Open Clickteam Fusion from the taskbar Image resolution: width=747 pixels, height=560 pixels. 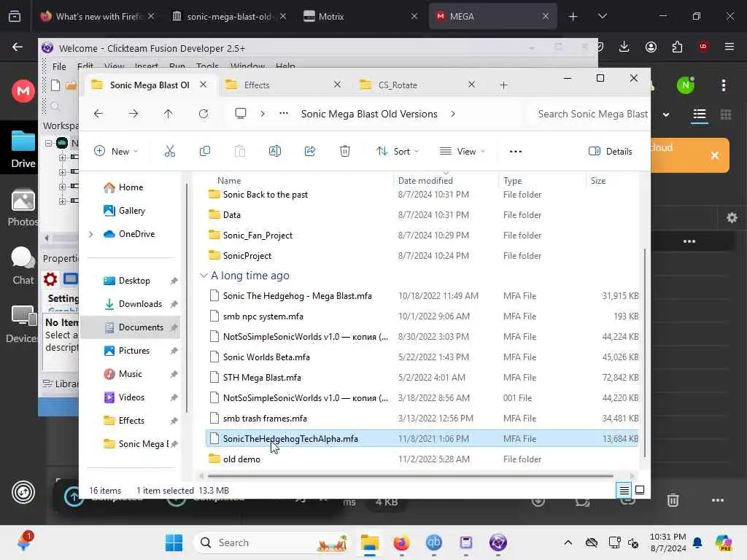click(x=498, y=542)
